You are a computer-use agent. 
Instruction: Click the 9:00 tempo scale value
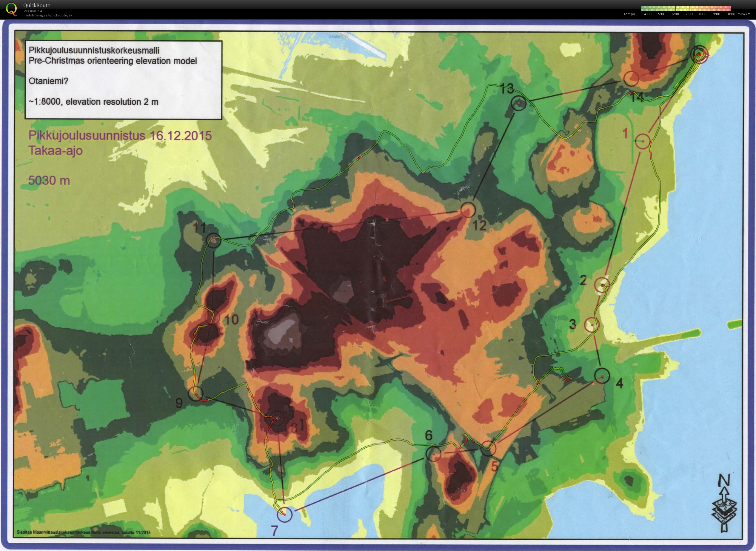click(716, 14)
